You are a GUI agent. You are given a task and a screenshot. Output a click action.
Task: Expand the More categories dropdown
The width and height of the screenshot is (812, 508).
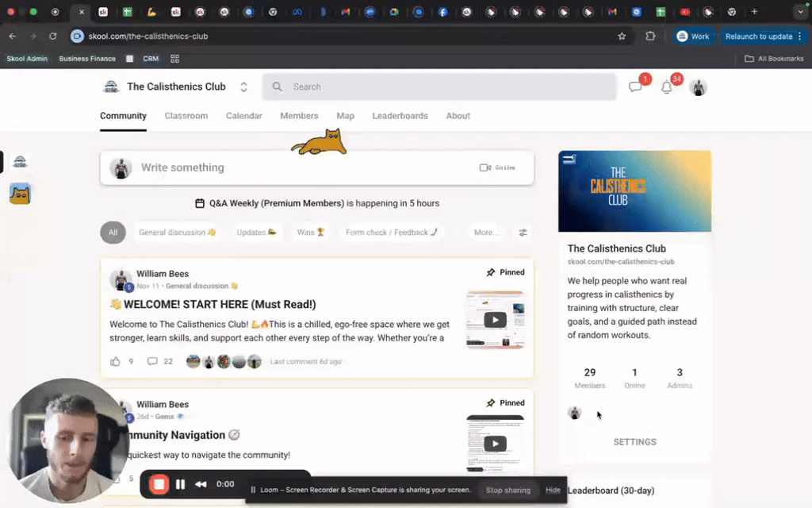click(x=486, y=233)
